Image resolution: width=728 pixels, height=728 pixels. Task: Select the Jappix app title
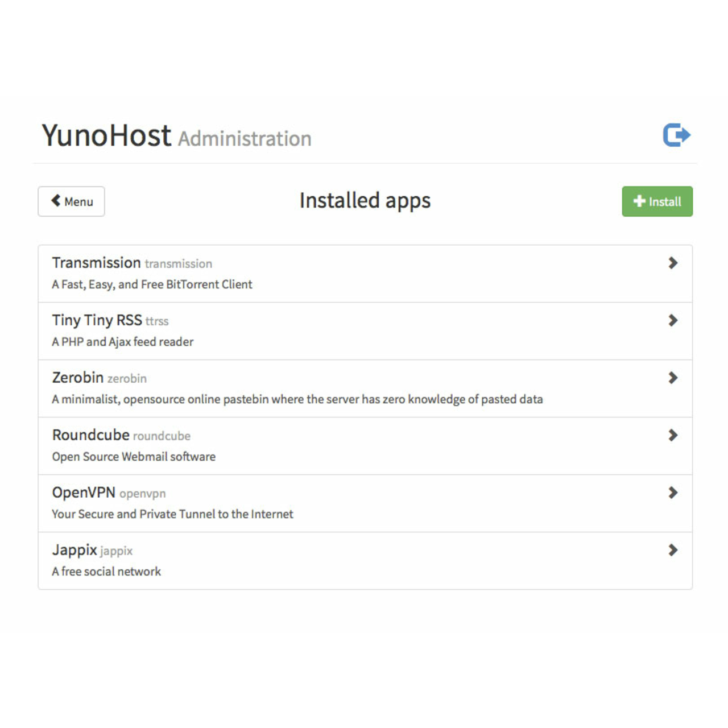tap(75, 550)
